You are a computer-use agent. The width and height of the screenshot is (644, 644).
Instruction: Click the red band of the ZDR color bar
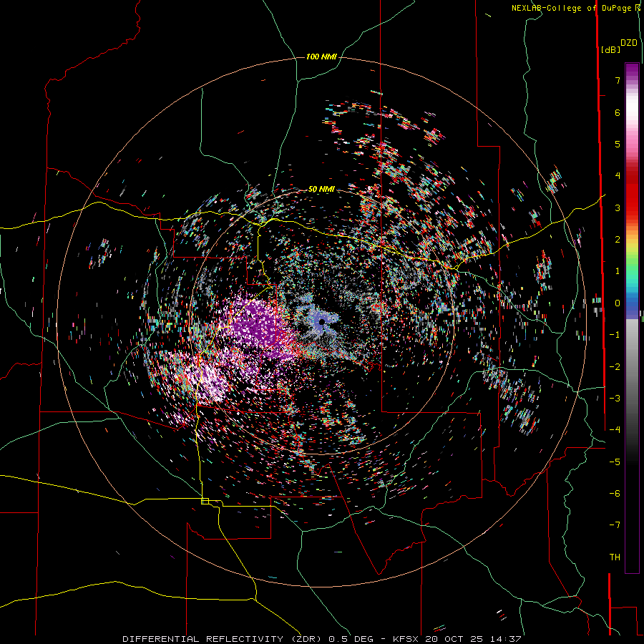(x=632, y=191)
